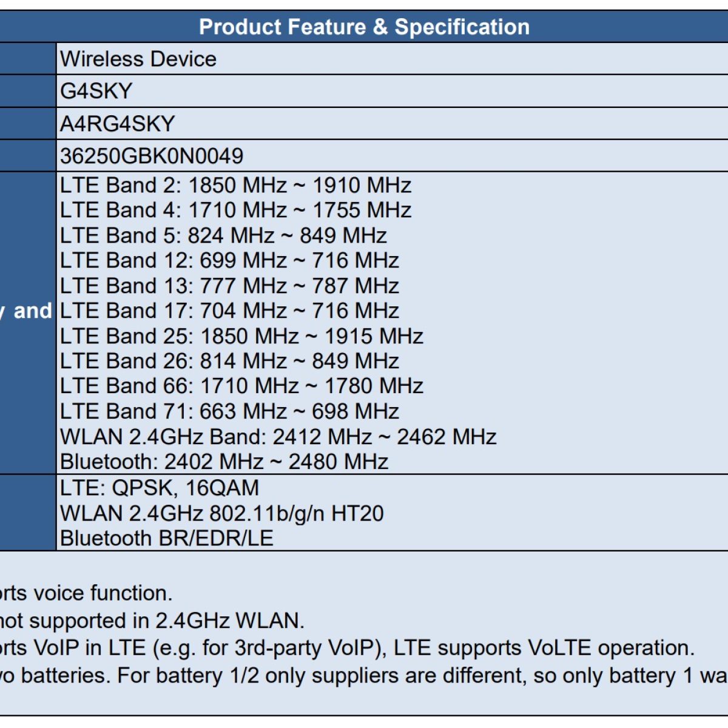Select the LTE Band 71 frequency line
This screenshot has width=728, height=728.
(229, 411)
